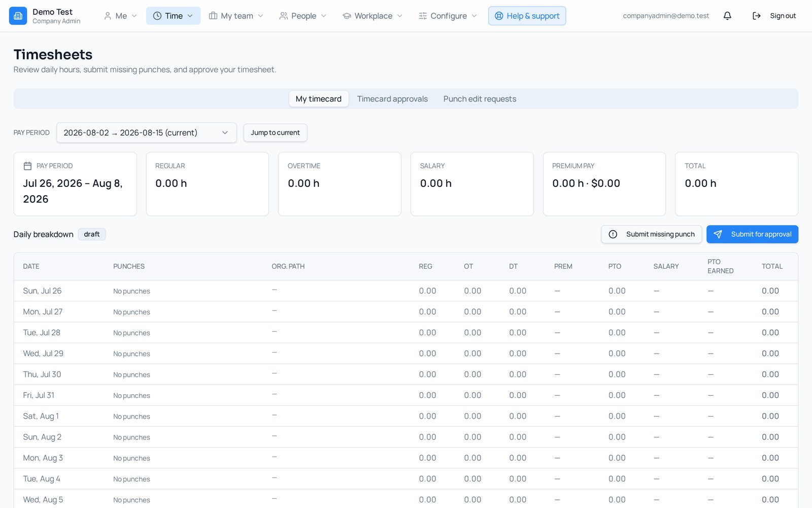The width and height of the screenshot is (812, 508).
Task: Expand the Configure menu chevron
Action: click(475, 16)
